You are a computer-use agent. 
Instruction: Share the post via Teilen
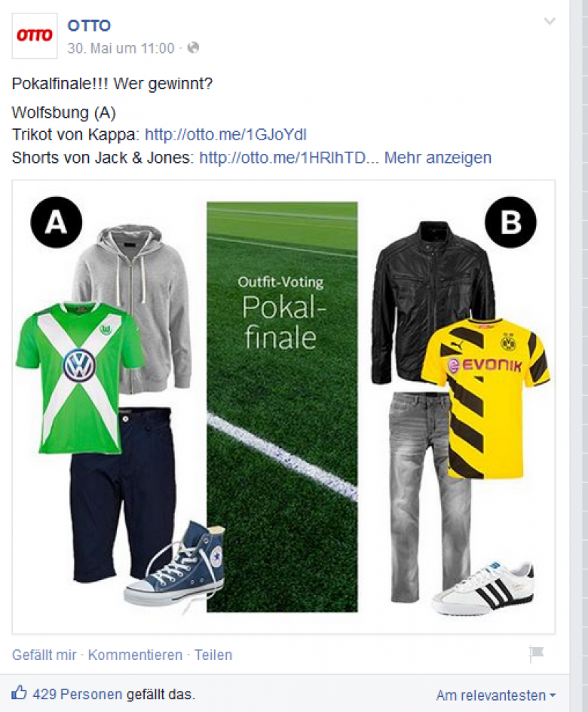click(x=213, y=655)
